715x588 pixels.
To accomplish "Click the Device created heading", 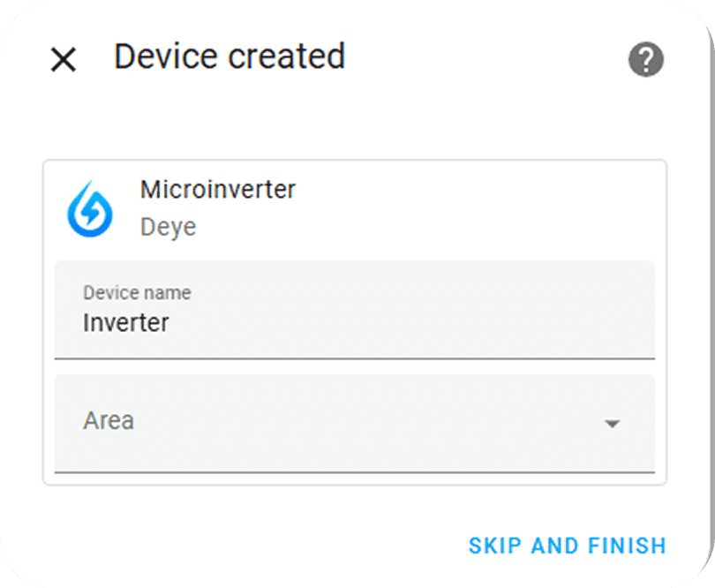I will [230, 57].
